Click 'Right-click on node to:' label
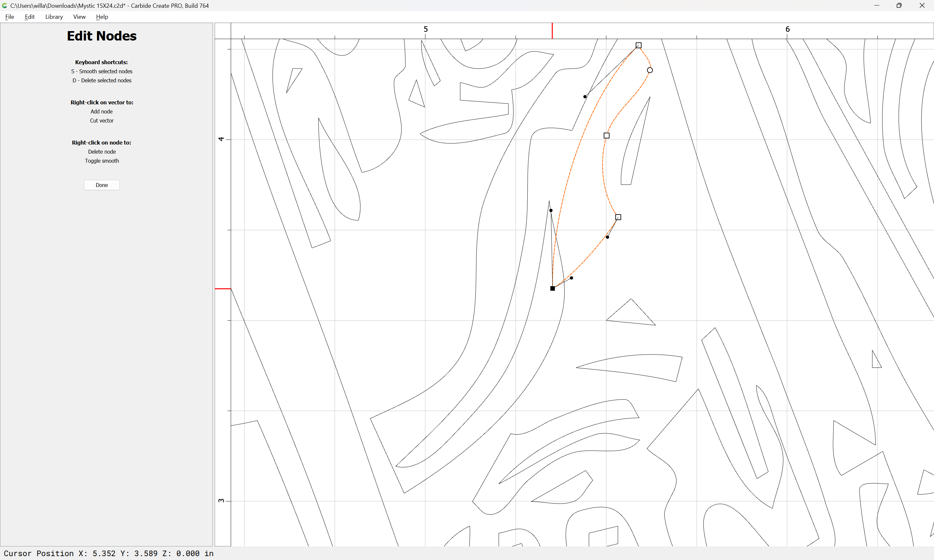Screen dimensions: 934x560 tap(102, 143)
